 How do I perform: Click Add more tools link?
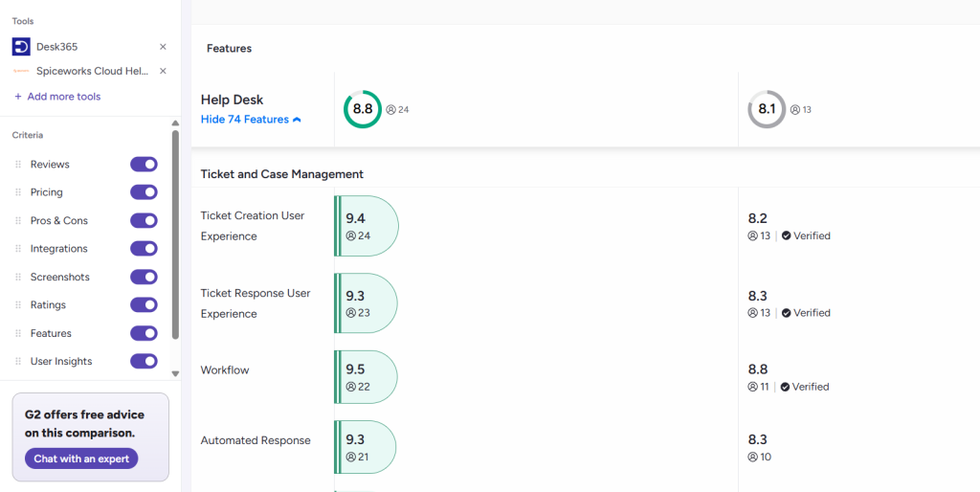[x=57, y=97]
